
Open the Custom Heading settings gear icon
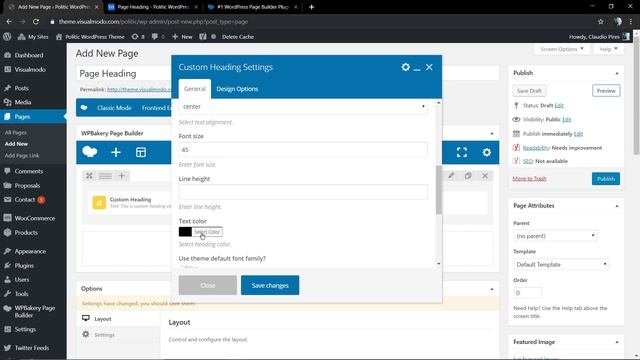(405, 67)
